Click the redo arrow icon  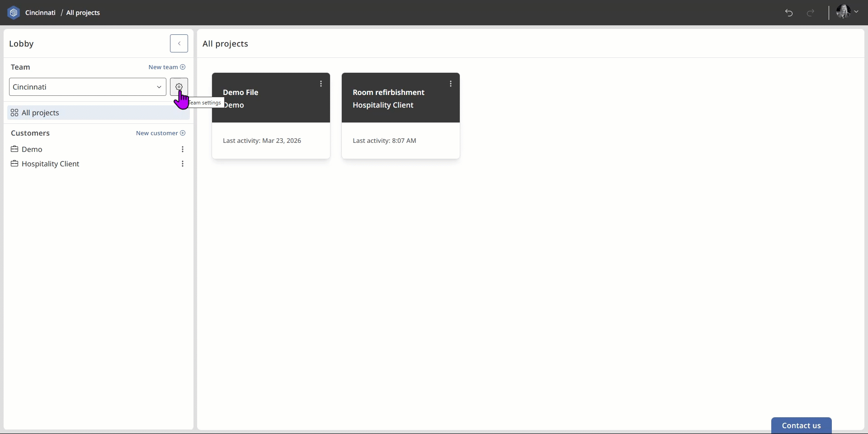click(811, 13)
